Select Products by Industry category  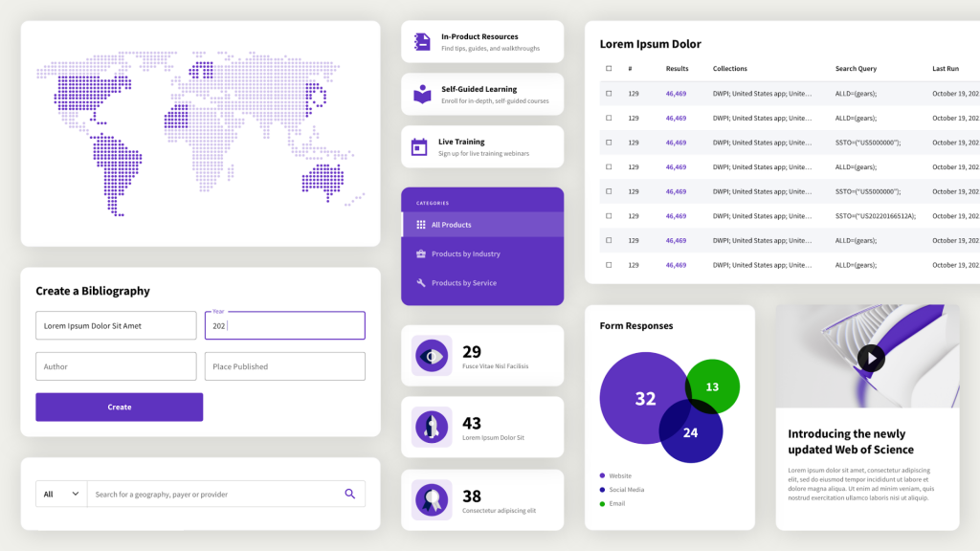[465, 254]
